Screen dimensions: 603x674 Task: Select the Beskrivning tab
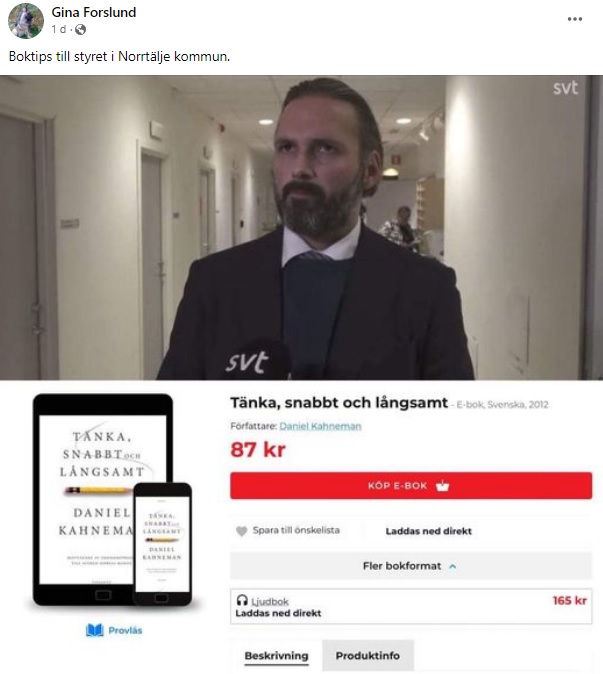coord(276,656)
